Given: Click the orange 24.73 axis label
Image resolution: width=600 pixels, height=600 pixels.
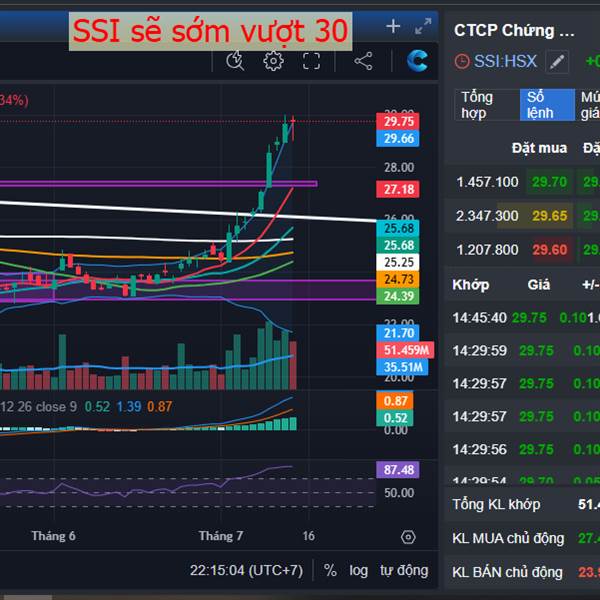Looking at the screenshot, I should (398, 279).
